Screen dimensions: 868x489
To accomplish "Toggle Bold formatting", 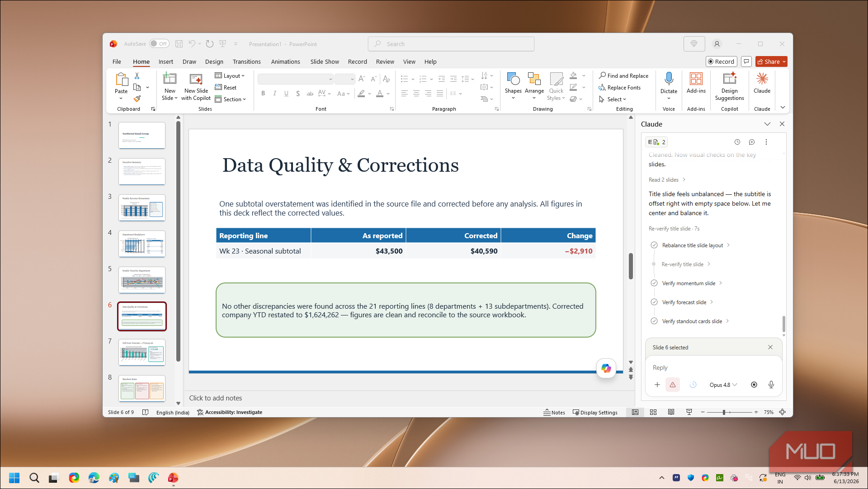I will pyautogui.click(x=263, y=94).
